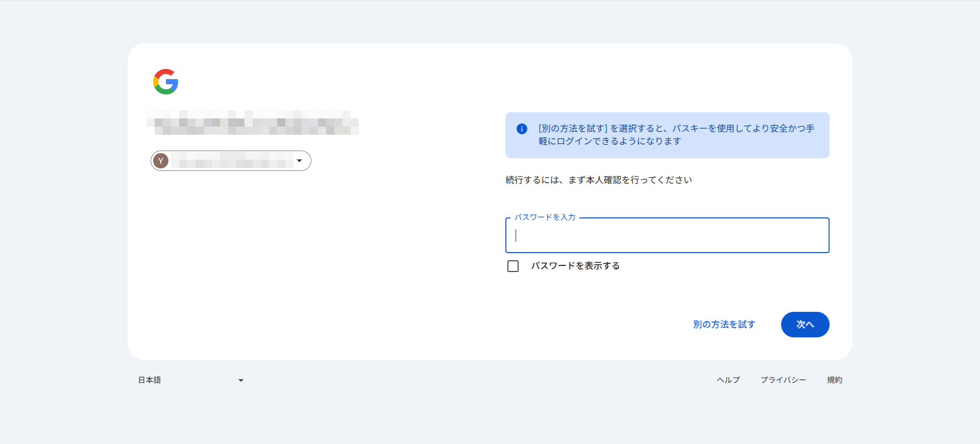
Task: Open the 規約 footer link
Action: (x=835, y=380)
